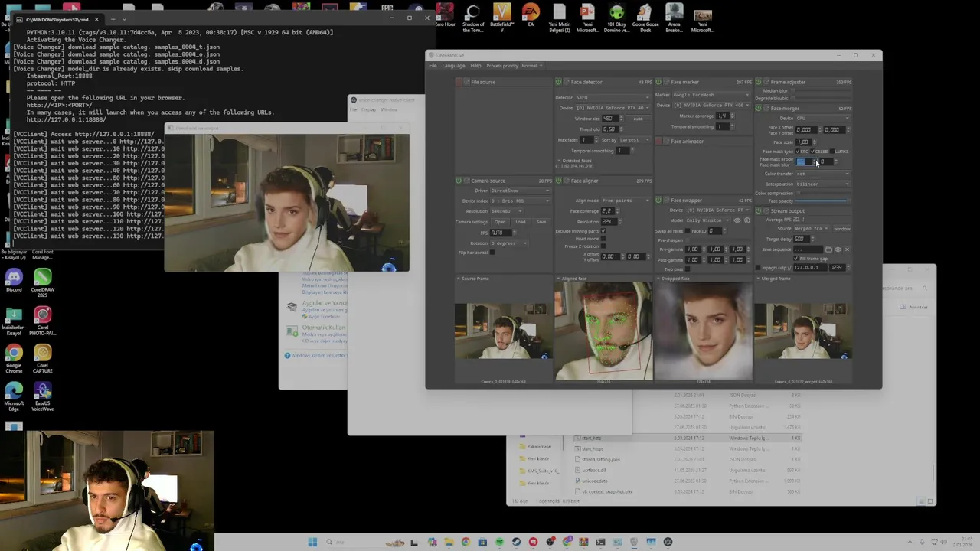Click the reset icon beside Face swapper
Viewport: 980px width, 551px height.
click(666, 201)
